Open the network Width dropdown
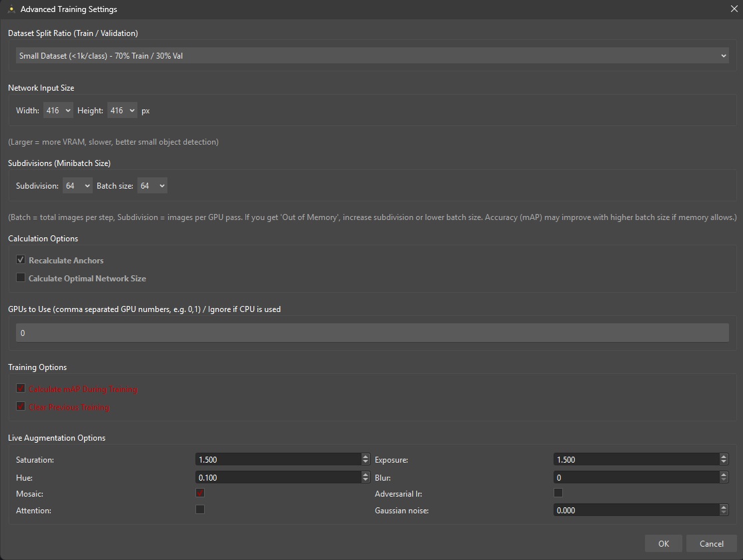This screenshot has width=743, height=560. 58,111
